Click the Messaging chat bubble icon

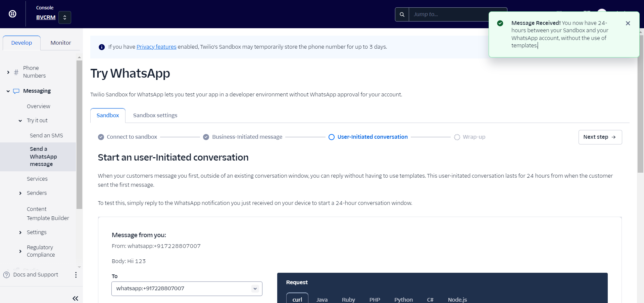pyautogui.click(x=16, y=91)
